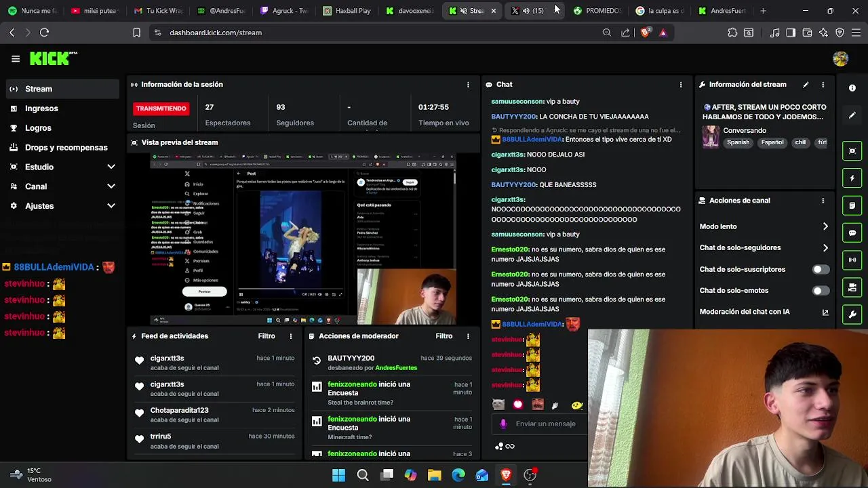Open options menu of Información de la sesión
868x488 pixels.
468,85
